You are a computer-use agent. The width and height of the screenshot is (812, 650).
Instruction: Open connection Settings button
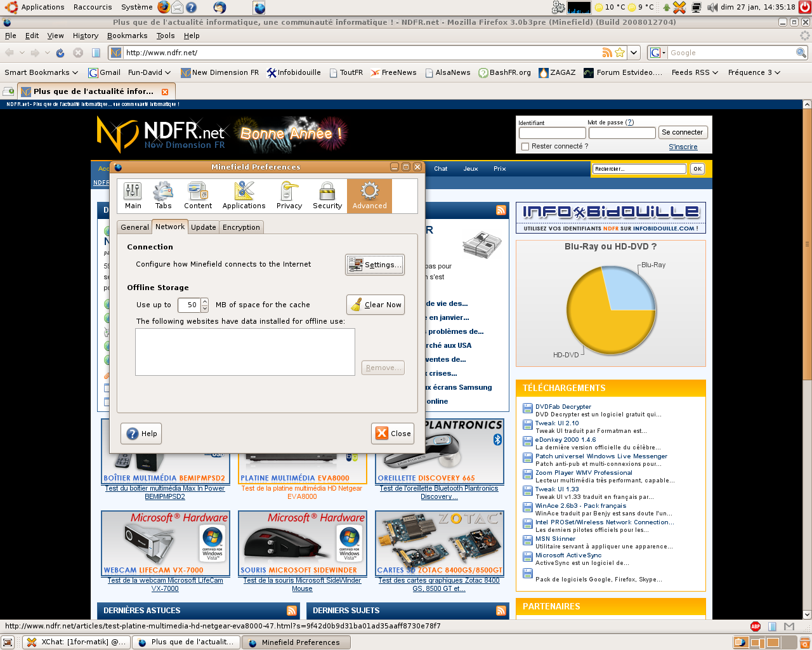pos(375,265)
